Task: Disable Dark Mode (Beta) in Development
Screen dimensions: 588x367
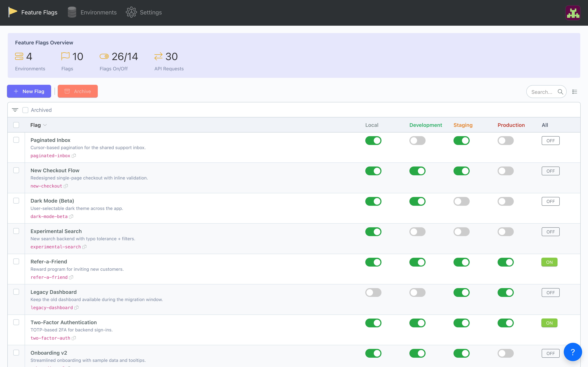Action: (x=417, y=201)
